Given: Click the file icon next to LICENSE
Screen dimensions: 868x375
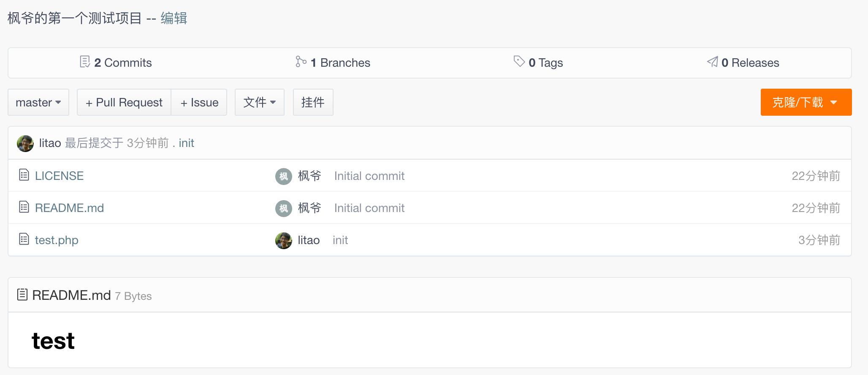Looking at the screenshot, I should click(24, 175).
